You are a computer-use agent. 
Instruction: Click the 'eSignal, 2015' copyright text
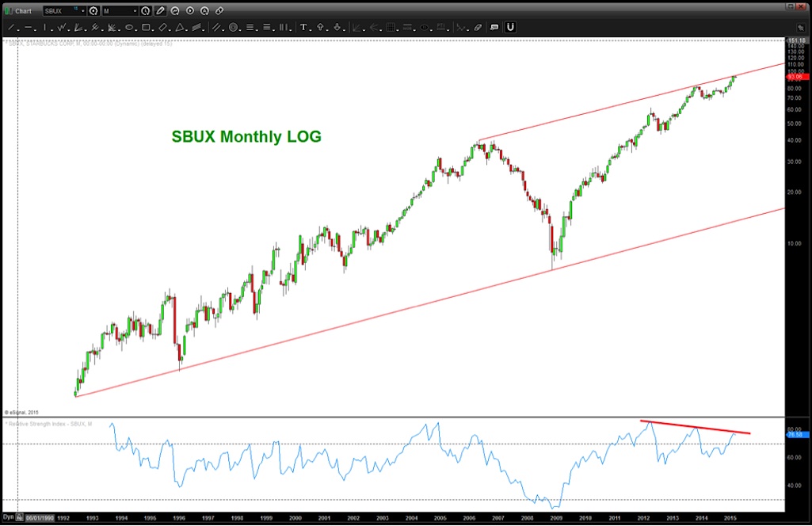[21, 413]
